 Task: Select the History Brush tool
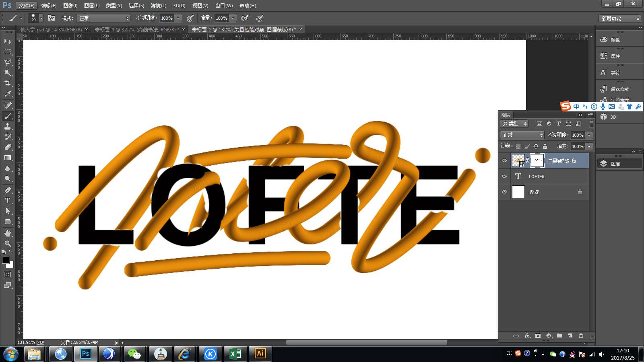point(8,137)
